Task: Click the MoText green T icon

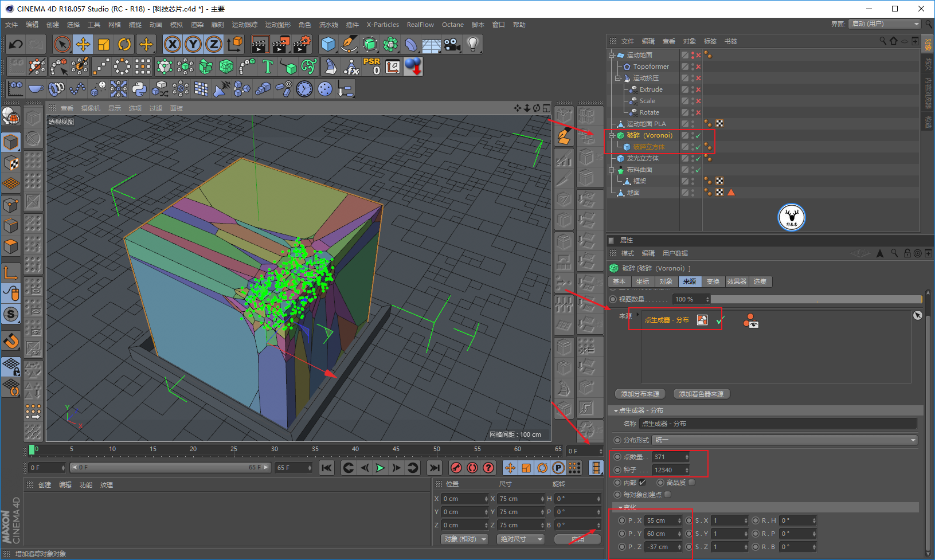Action: pyautogui.click(x=268, y=66)
